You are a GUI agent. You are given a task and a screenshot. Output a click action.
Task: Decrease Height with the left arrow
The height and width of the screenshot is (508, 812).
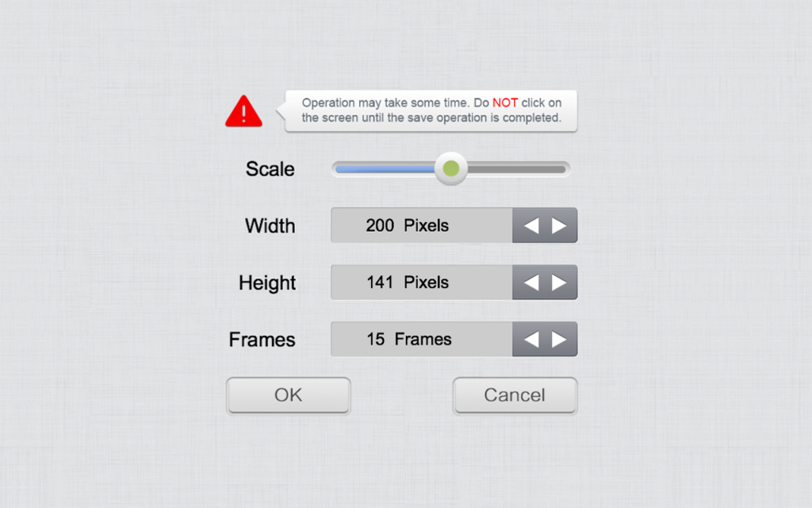[531, 283]
